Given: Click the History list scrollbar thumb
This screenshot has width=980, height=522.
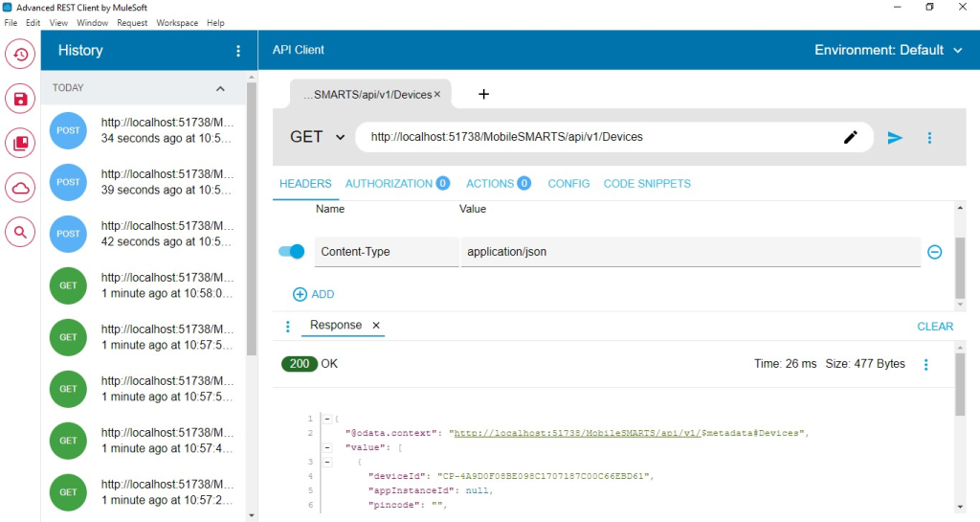Looking at the screenshot, I should click(252, 218).
